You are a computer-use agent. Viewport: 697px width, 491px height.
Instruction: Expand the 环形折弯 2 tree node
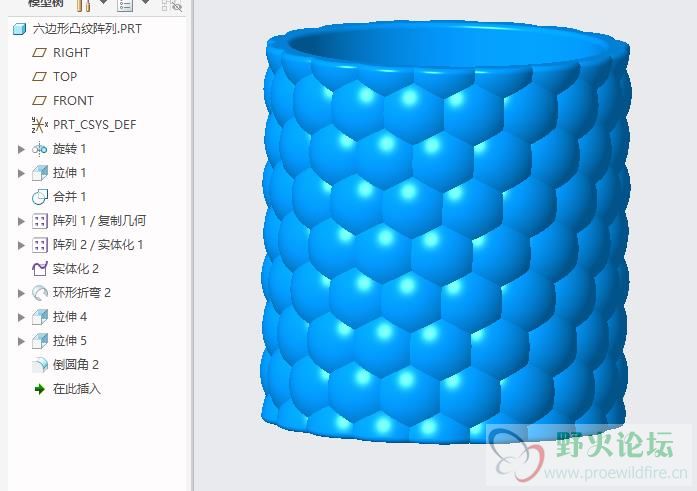click(21, 293)
